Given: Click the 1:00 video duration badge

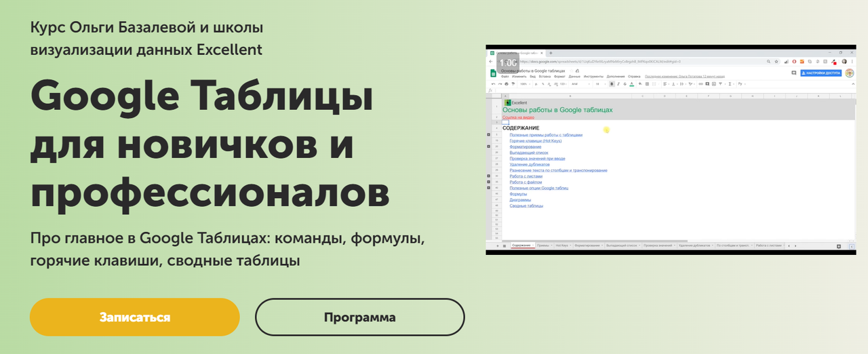Looking at the screenshot, I should (507, 63).
